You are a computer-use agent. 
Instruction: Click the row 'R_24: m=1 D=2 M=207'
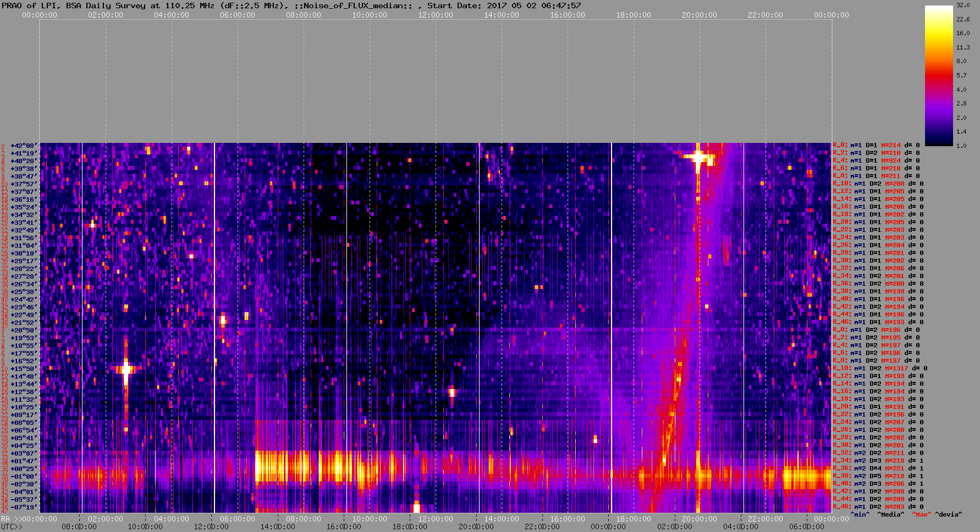pos(878,423)
